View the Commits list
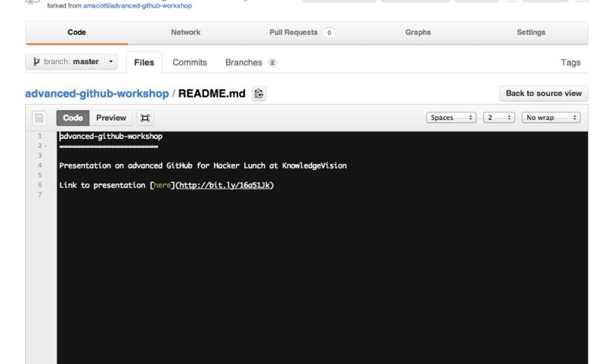This screenshot has width=610, height=364. tap(189, 63)
